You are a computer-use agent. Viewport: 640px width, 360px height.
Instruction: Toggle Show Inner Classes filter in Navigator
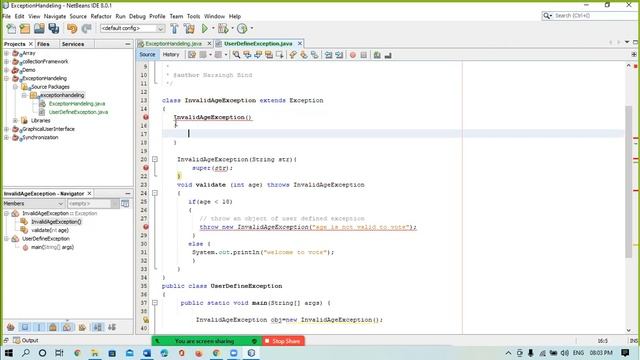[x=67, y=327]
